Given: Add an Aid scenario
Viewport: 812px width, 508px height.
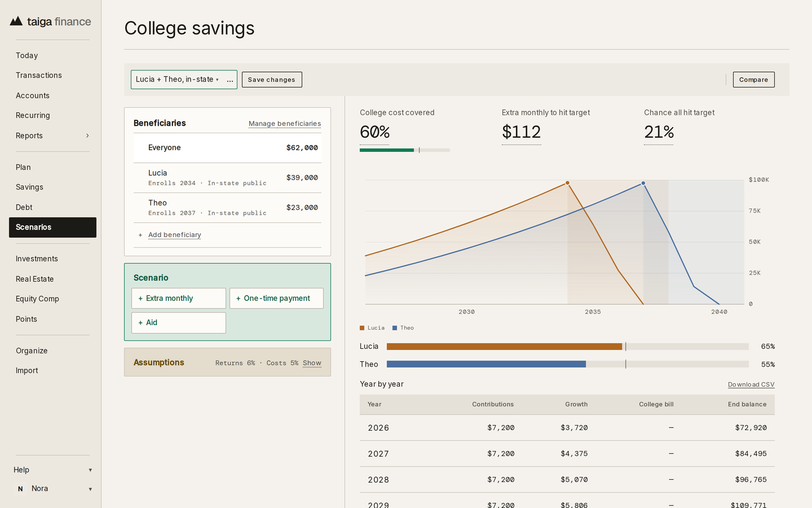Looking at the screenshot, I should pos(179,323).
